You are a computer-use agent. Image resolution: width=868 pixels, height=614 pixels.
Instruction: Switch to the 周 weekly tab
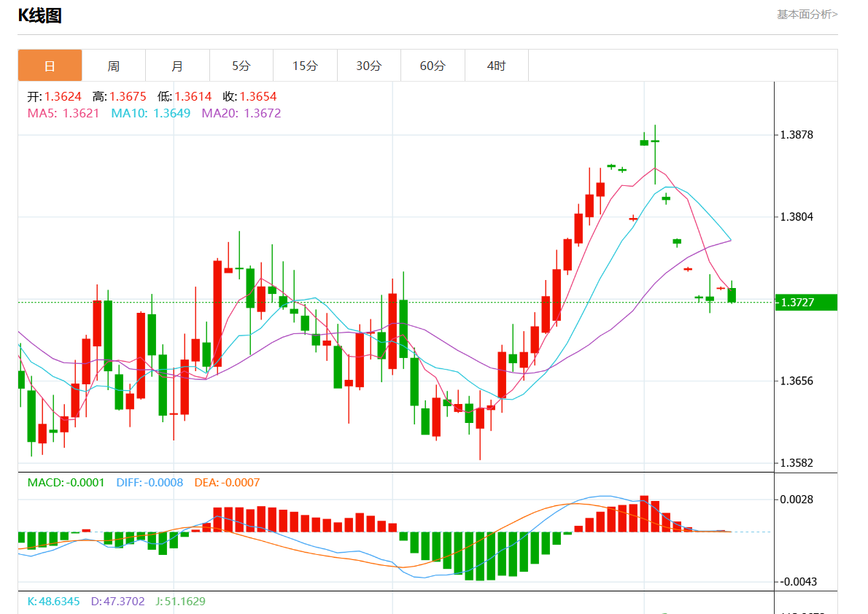[x=114, y=66]
